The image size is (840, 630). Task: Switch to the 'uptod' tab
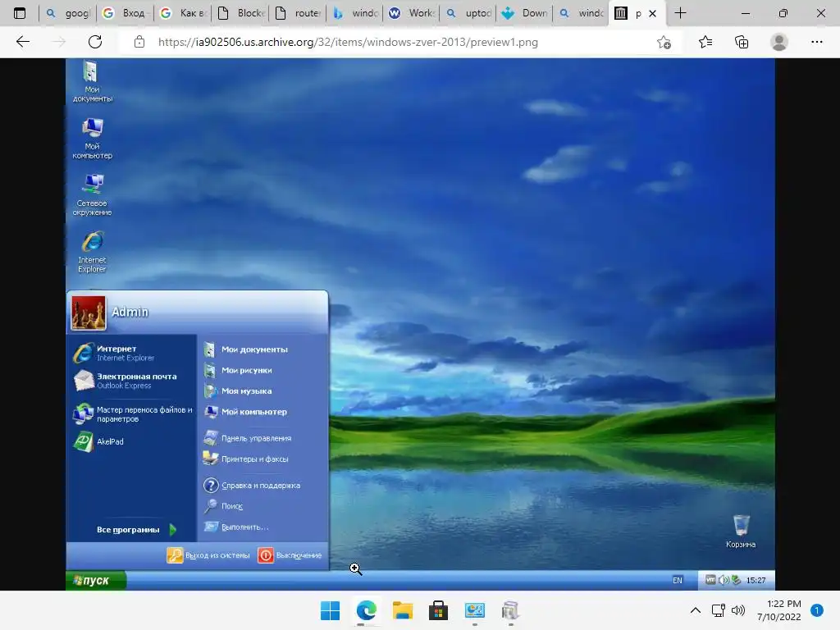click(x=469, y=13)
